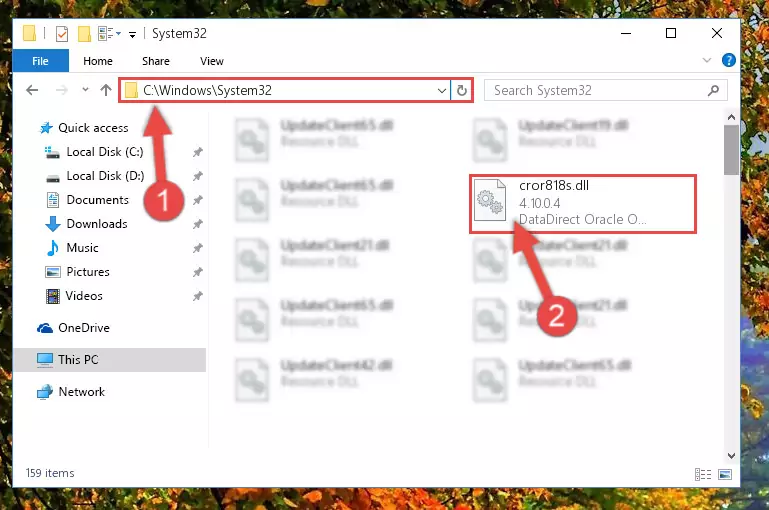
Task: Switch to Details view icon in status bar
Action: point(703,474)
